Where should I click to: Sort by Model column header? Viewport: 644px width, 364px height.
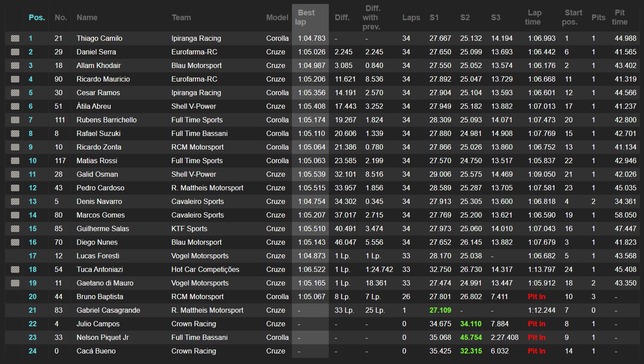point(277,18)
